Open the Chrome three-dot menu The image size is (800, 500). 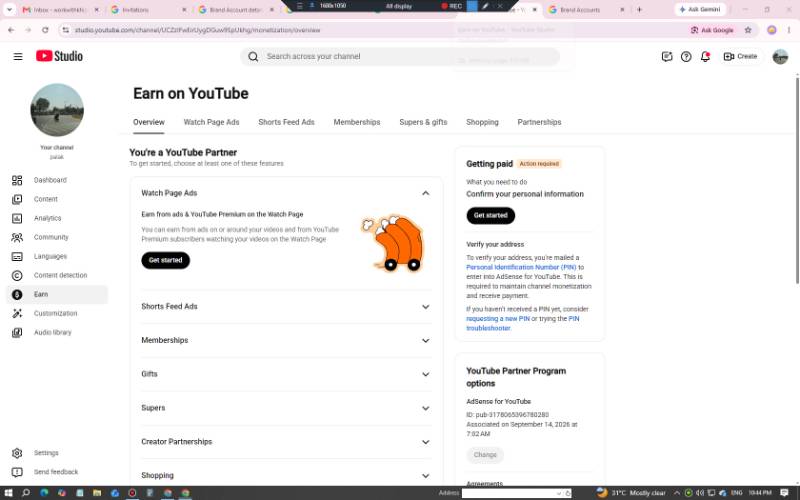click(789, 30)
